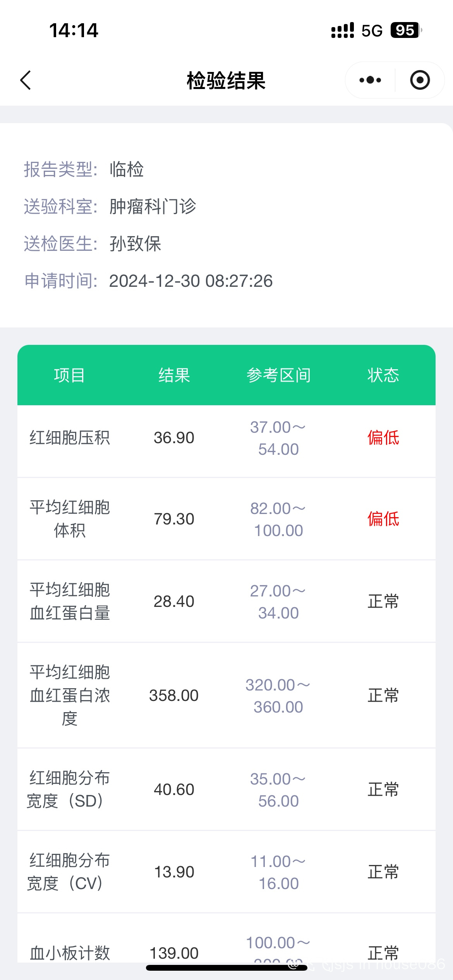This screenshot has height=980, width=453.
Task: Tap the 红细胞压积 row label
Action: point(70,438)
